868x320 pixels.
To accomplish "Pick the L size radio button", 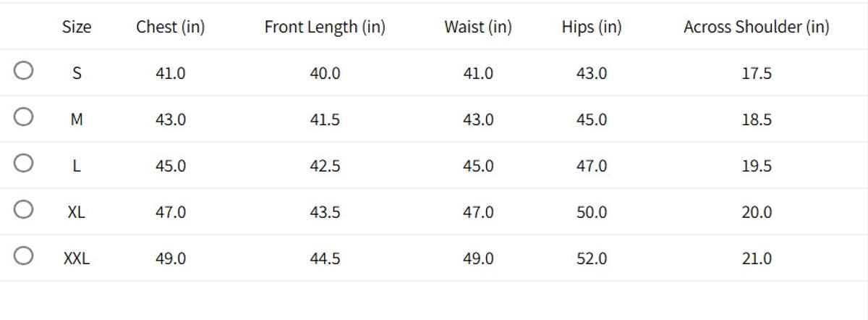I will click(23, 164).
